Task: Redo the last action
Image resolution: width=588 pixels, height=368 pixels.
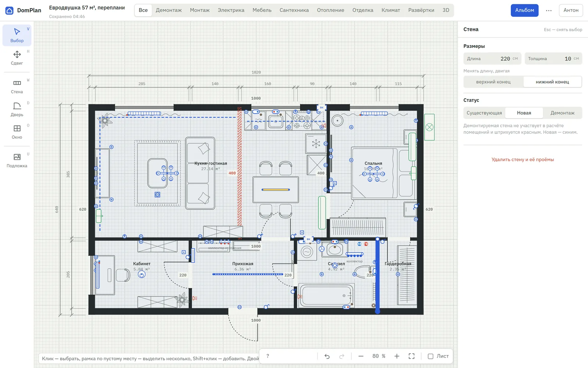Action: [x=342, y=356]
